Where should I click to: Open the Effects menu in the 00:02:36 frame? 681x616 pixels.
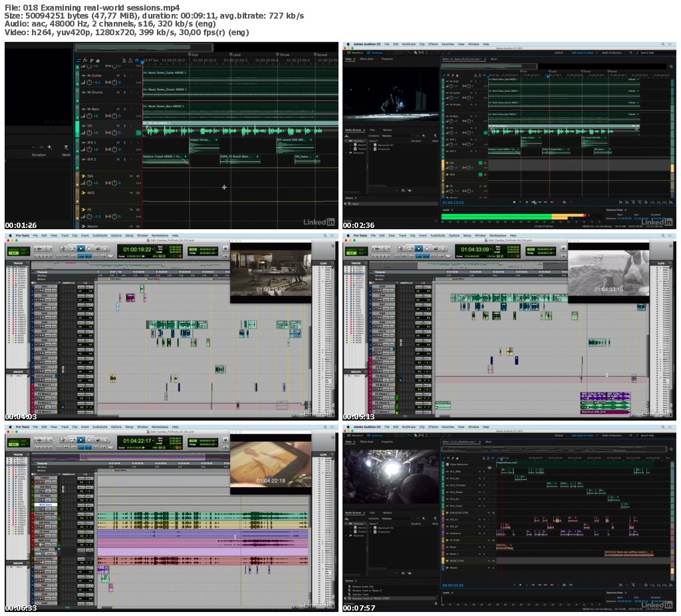pyautogui.click(x=433, y=45)
